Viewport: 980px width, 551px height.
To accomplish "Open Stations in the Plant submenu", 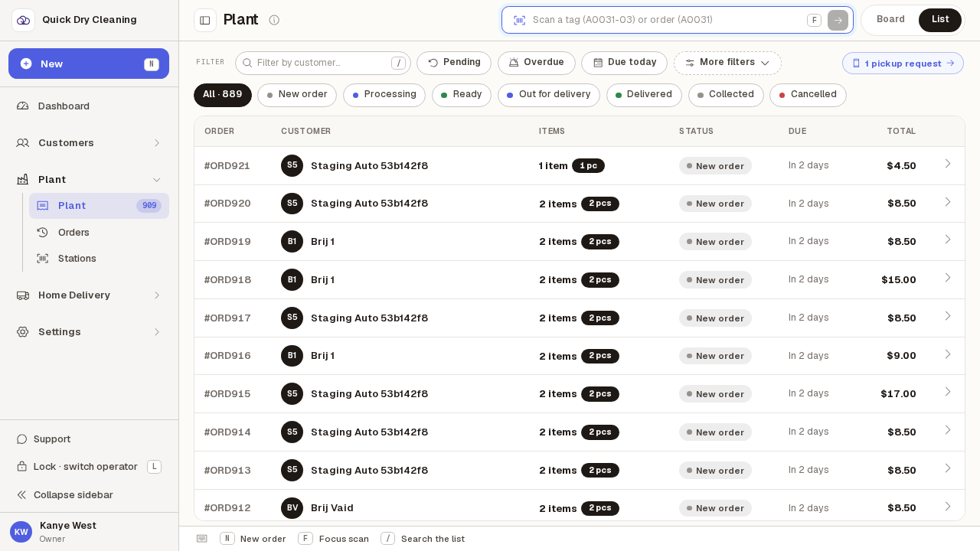I will click(99, 259).
